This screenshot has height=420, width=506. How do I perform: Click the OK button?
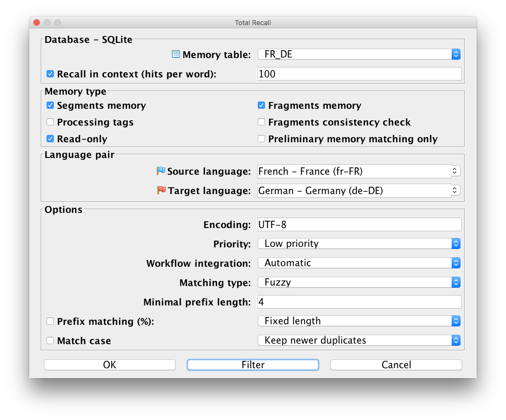[x=110, y=365]
